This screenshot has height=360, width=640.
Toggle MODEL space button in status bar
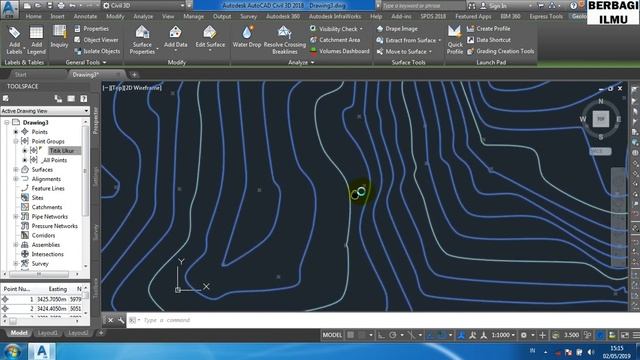tap(332, 335)
